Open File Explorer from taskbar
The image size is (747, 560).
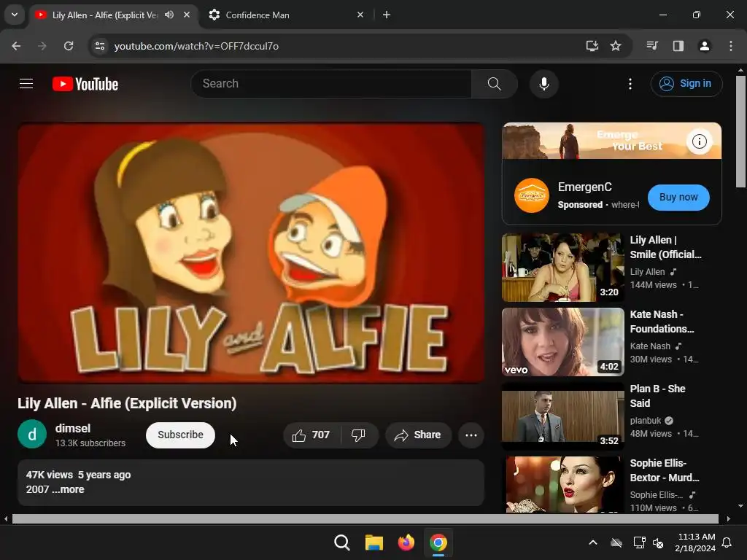[374, 542]
